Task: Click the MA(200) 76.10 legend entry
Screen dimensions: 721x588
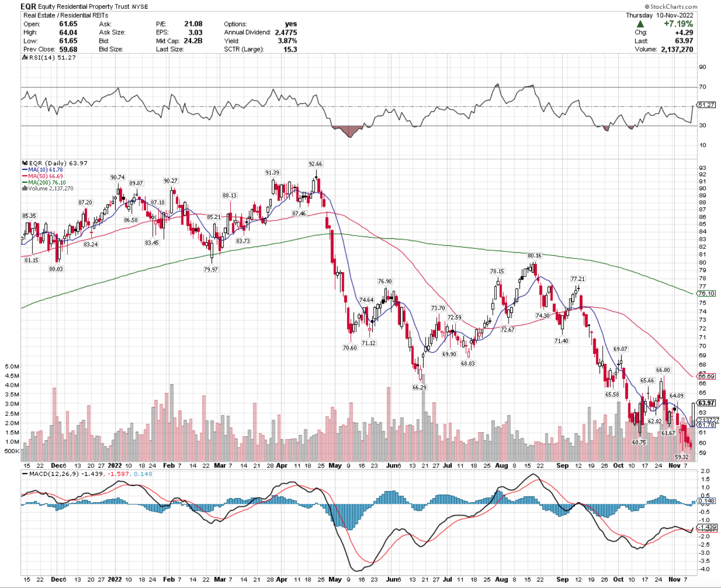Action: pyautogui.click(x=47, y=182)
